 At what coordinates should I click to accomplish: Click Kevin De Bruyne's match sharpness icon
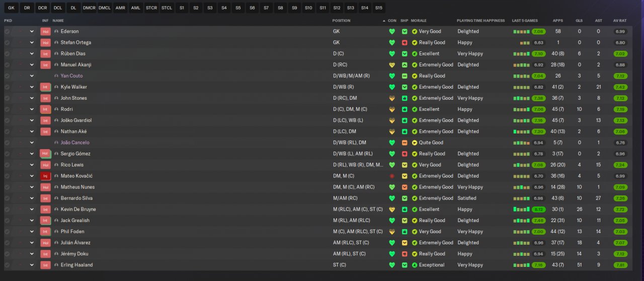click(405, 209)
